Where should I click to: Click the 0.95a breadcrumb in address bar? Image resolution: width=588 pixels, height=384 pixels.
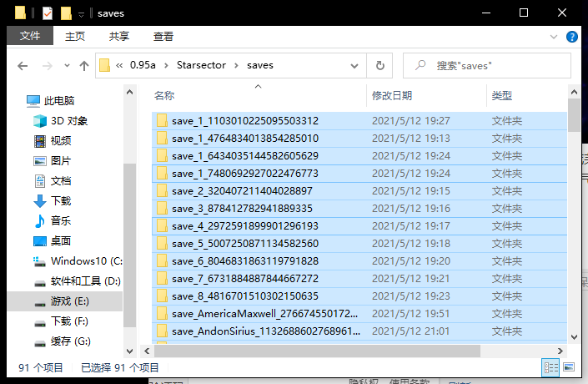(x=143, y=65)
